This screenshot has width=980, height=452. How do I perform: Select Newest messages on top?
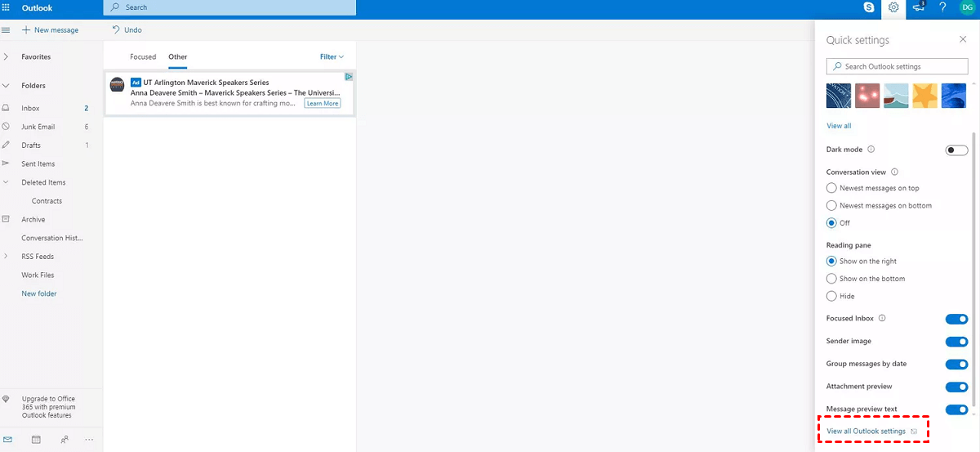point(873,188)
